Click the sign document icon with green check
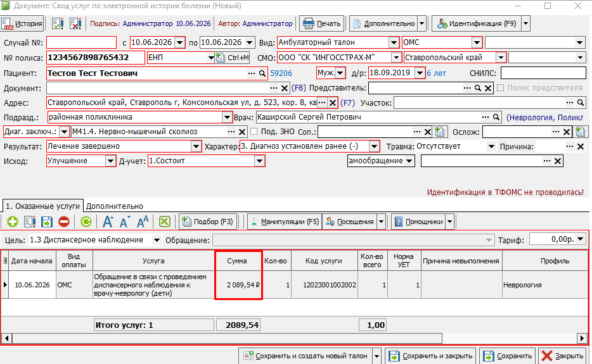The width and height of the screenshot is (592, 364). (x=58, y=23)
